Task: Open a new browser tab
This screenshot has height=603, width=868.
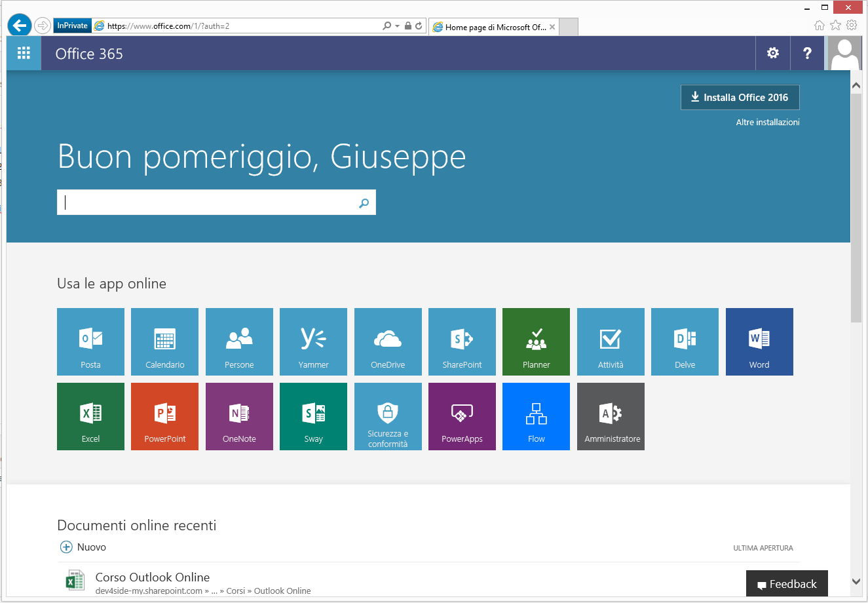Action: (569, 27)
